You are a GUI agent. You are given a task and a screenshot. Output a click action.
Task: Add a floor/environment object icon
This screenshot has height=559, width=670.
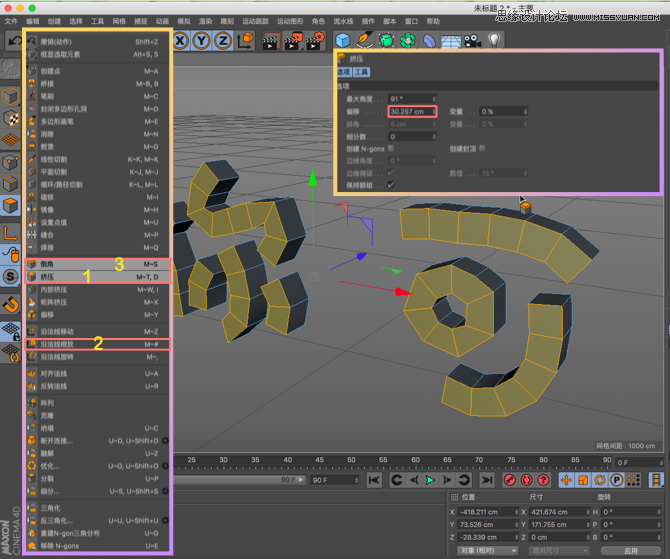coord(451,41)
